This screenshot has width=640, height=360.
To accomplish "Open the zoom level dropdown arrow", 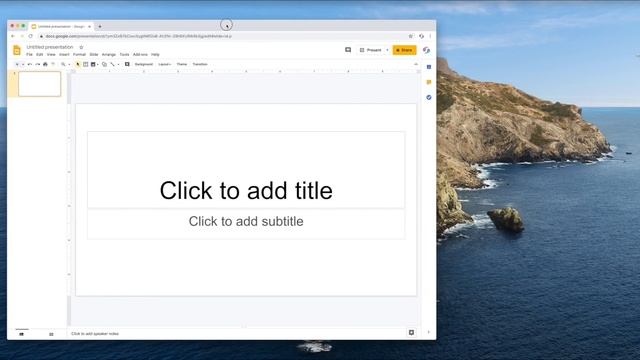I will (69, 64).
